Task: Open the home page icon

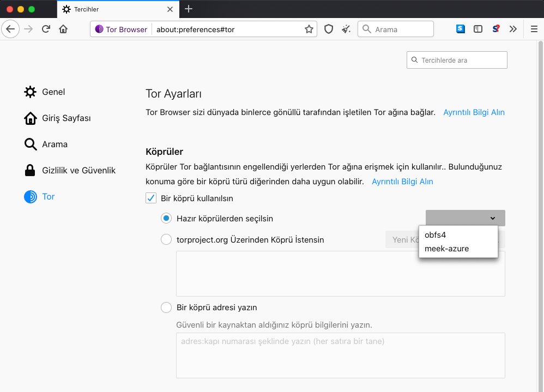Action: (63, 29)
